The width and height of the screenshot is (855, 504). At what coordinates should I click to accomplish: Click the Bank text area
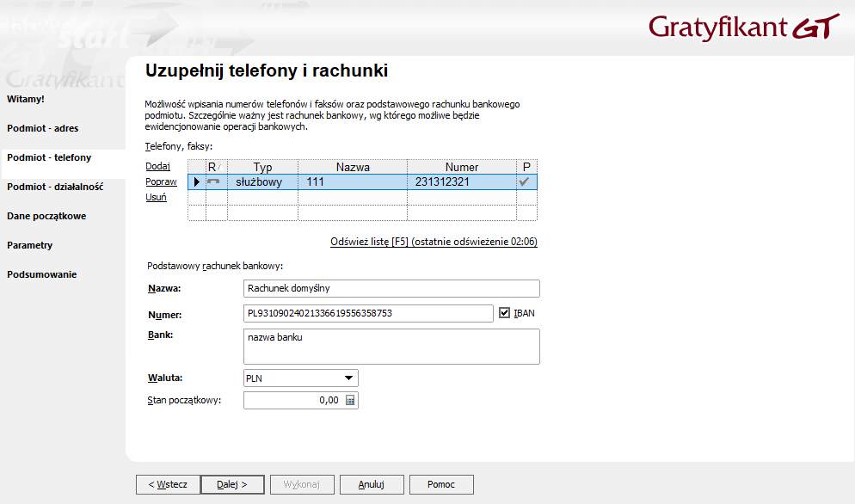pyautogui.click(x=391, y=347)
